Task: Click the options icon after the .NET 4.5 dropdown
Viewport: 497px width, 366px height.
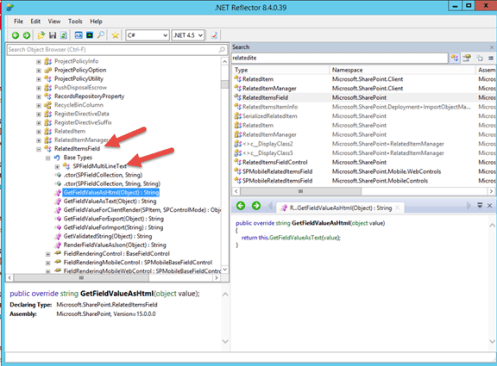Action: click(x=214, y=35)
